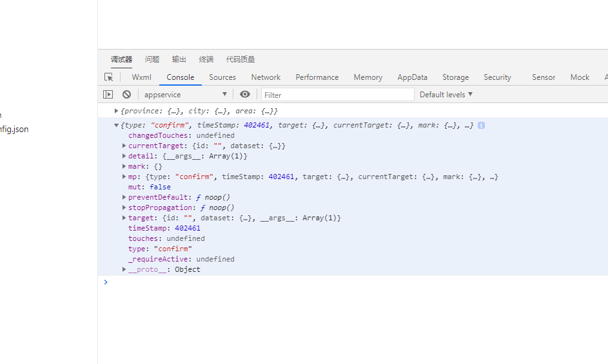
Task: Expand the currentTarget property
Action: (x=124, y=146)
